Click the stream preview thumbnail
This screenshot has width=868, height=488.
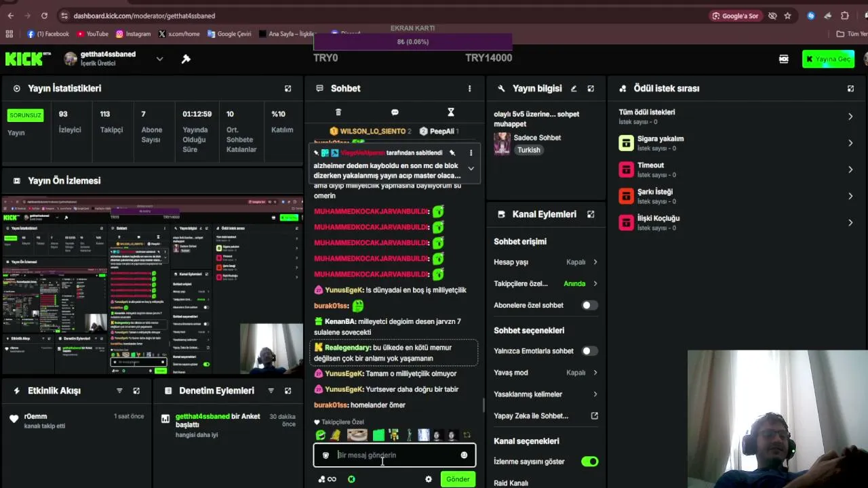coord(153,286)
